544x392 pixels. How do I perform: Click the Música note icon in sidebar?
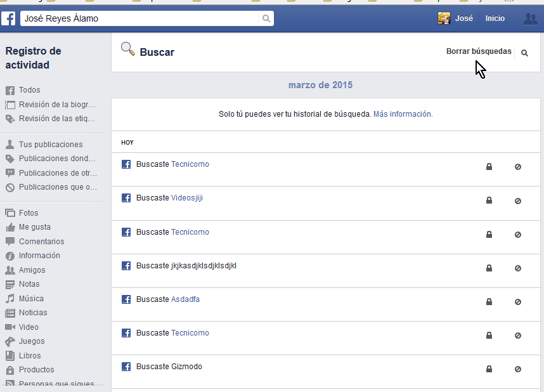pos(10,299)
